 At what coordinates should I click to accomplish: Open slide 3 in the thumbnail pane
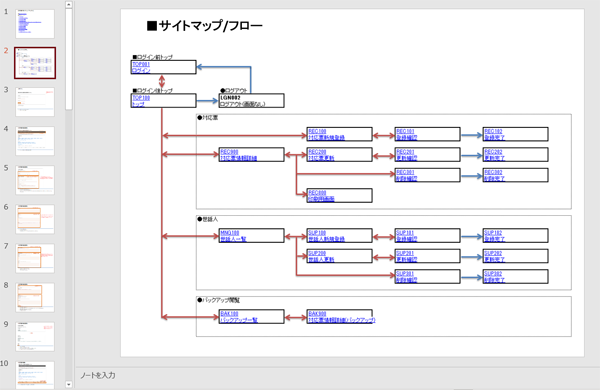[35, 102]
